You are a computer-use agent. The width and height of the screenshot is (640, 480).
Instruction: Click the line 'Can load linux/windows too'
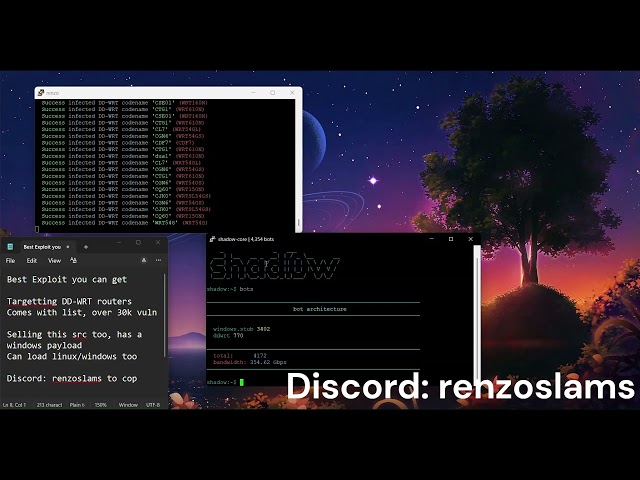[72, 356]
